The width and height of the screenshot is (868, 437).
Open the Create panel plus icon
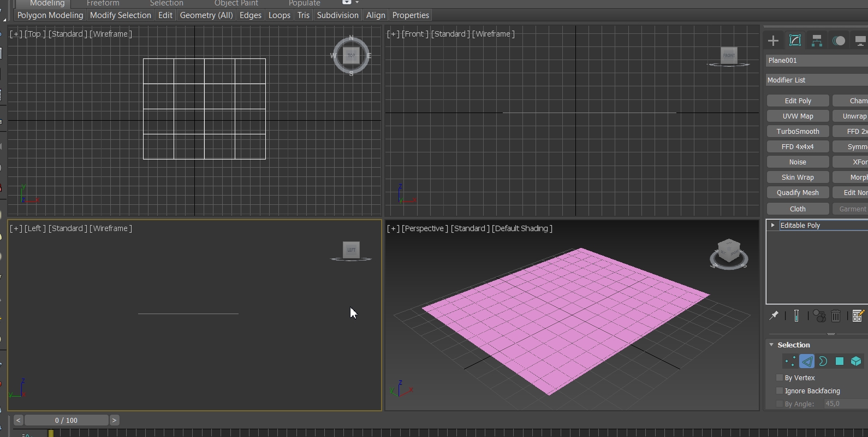point(773,40)
